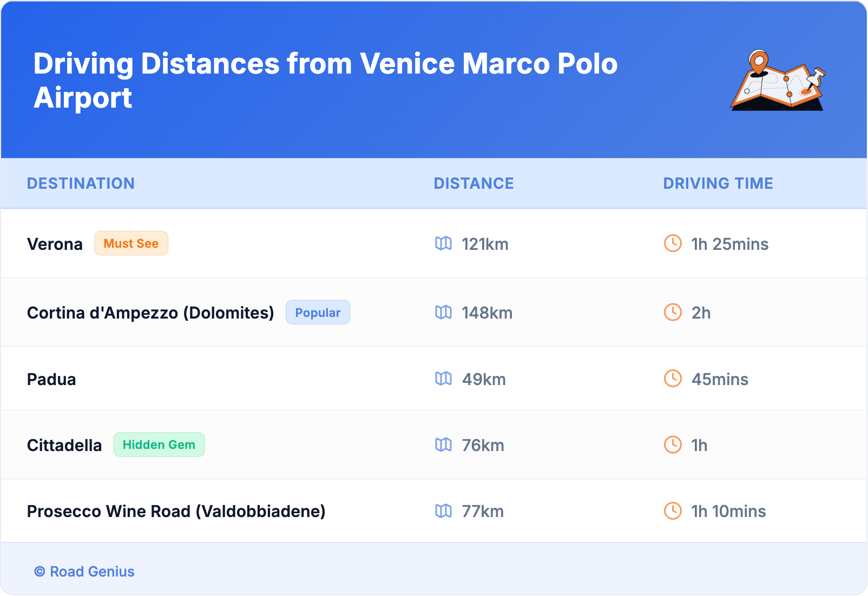
Task: Click the clock icon next to 2h
Action: click(673, 312)
